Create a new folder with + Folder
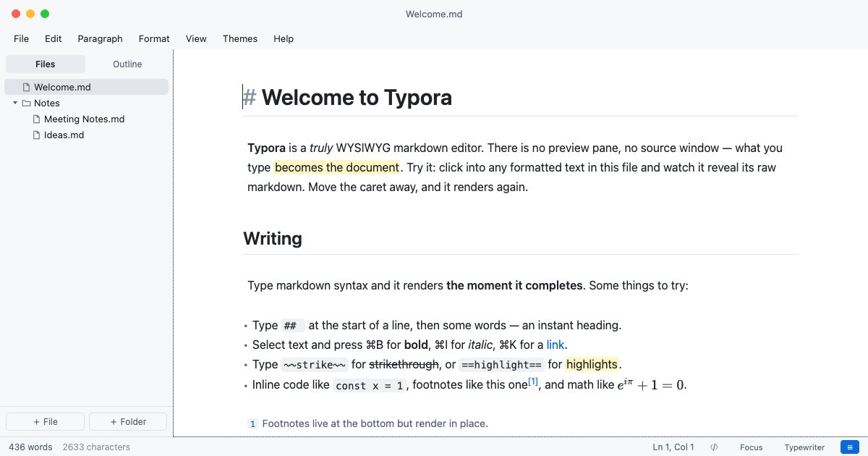This screenshot has height=456, width=868. [128, 421]
